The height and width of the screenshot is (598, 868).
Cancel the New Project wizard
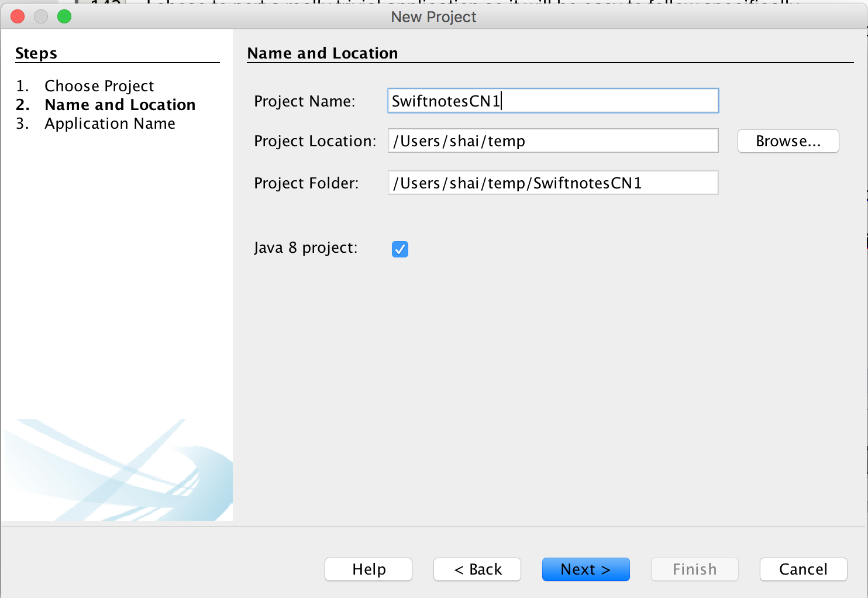click(x=803, y=569)
